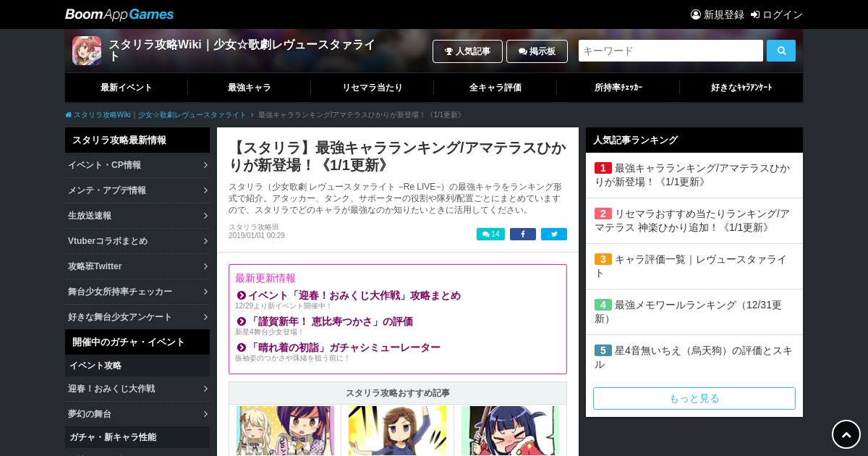Click rank 1 badge in popular ranking
The width and height of the screenshot is (868, 456).
[x=603, y=168]
